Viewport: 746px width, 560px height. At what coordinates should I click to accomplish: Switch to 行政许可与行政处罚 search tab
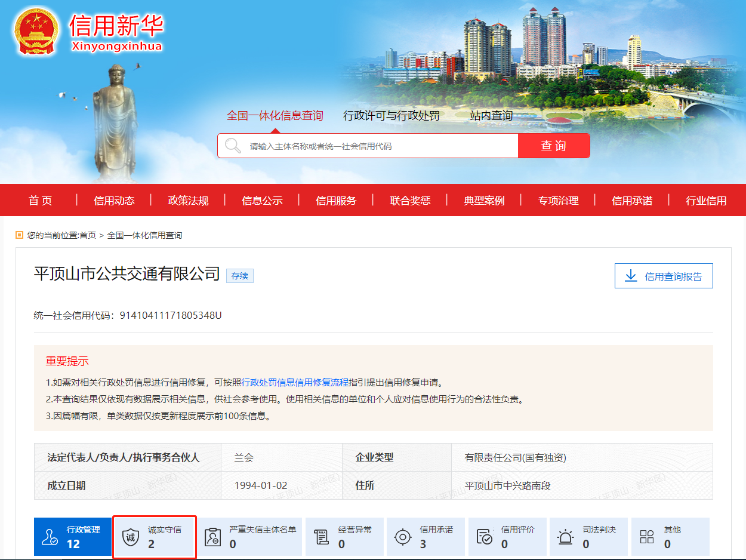(x=392, y=115)
